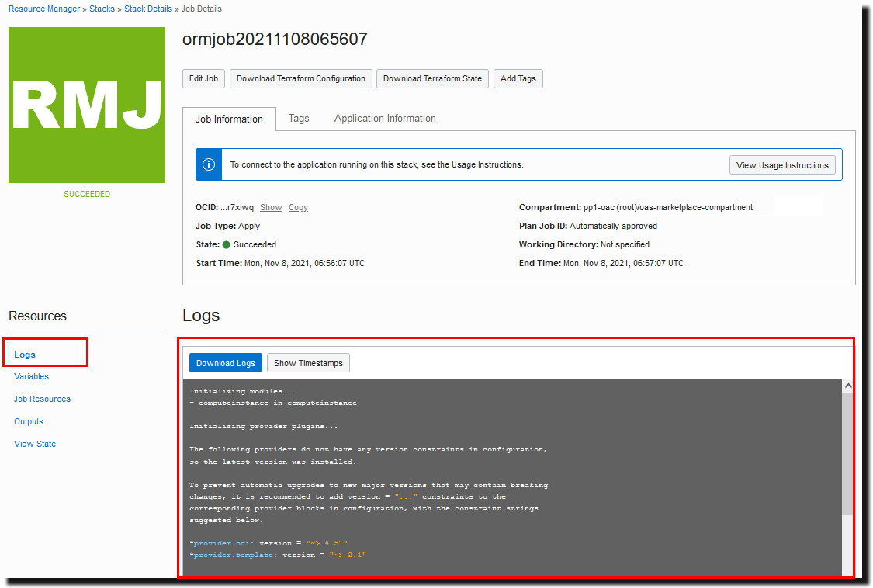Open Logs in Resources sidebar
Image resolution: width=873 pixels, height=588 pixels.
click(25, 355)
